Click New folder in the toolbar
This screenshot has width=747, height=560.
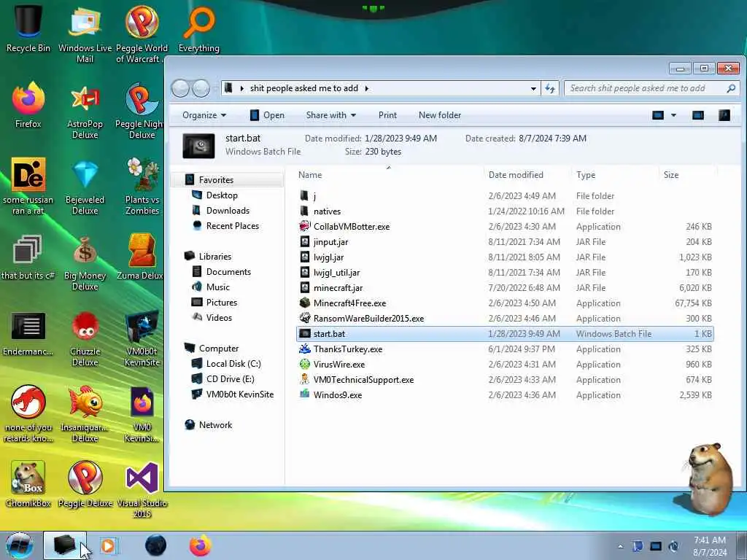click(x=440, y=115)
